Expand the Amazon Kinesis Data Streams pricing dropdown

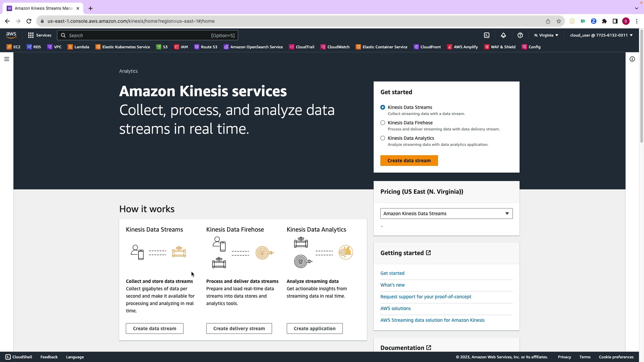446,214
